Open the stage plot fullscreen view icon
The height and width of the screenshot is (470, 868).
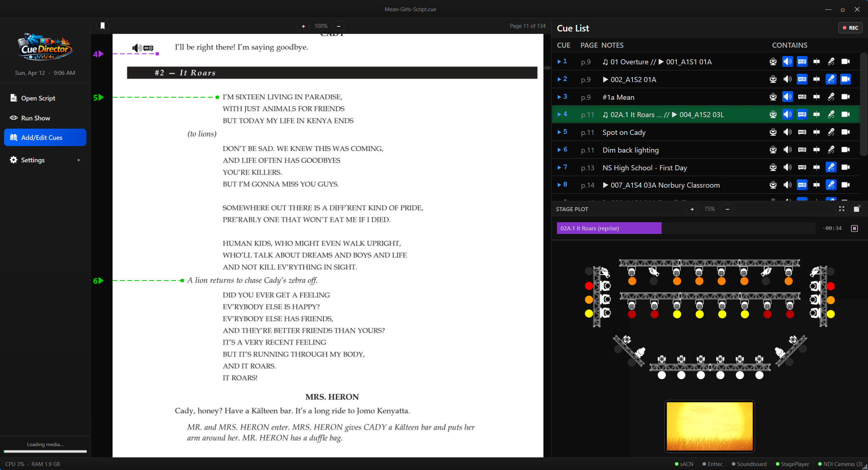[842, 209]
